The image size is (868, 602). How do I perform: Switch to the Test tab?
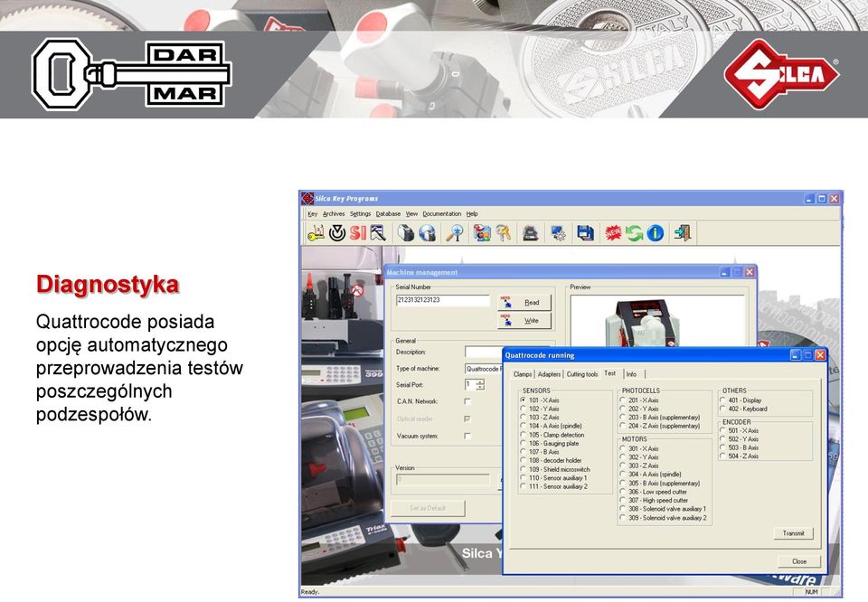610,373
